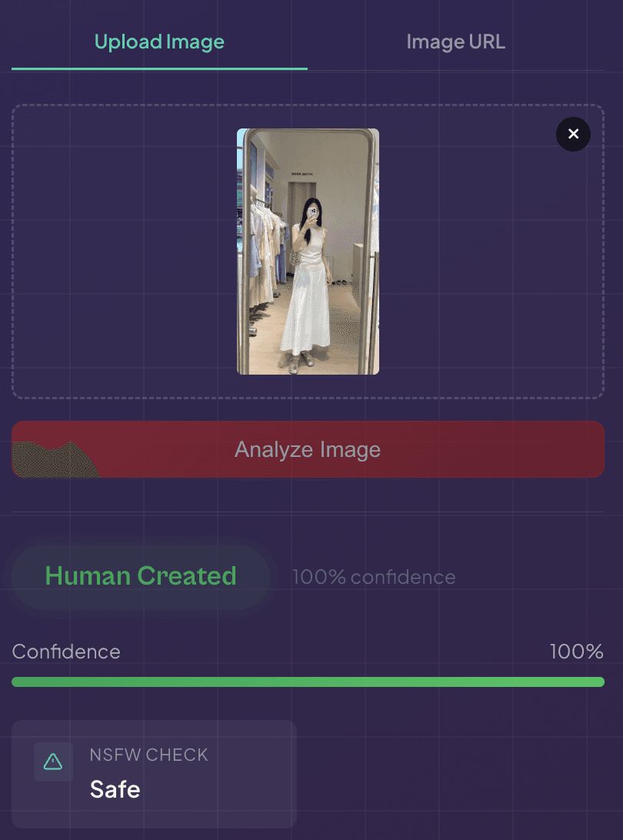Open the uploaded mirror selfie thumbnail
This screenshot has height=840, width=623.
(x=308, y=252)
